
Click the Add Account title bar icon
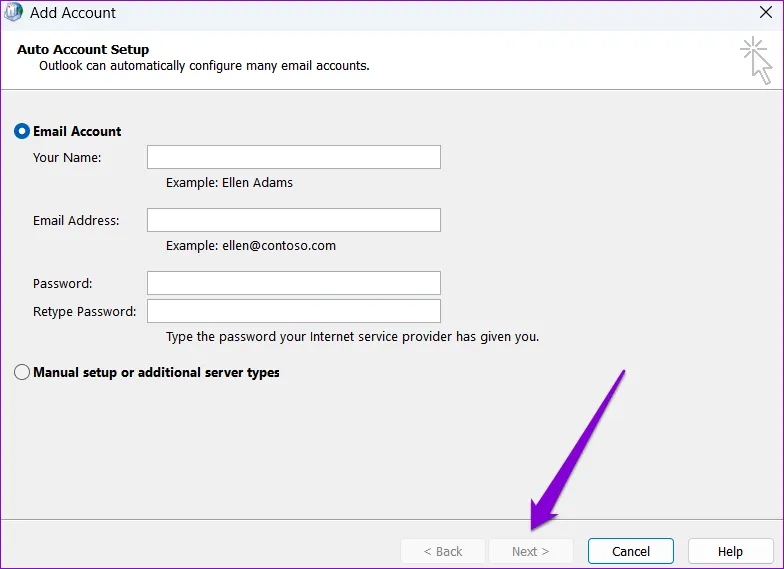click(13, 13)
